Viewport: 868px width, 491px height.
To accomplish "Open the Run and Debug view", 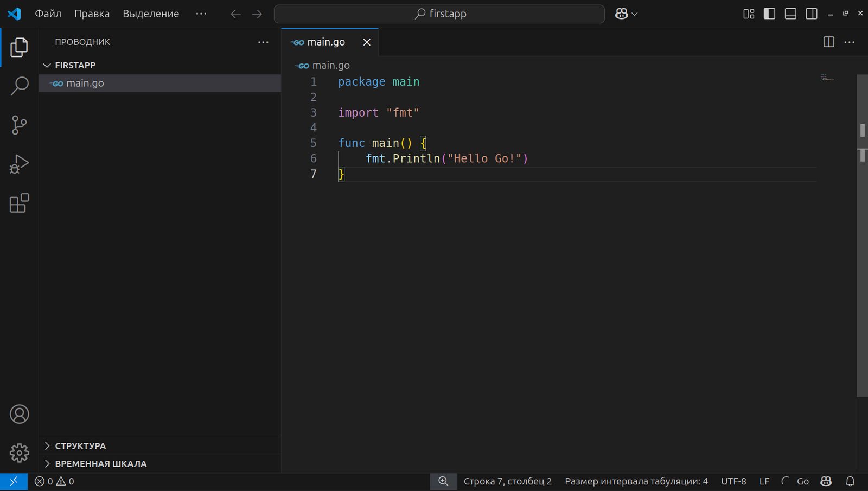I will coord(20,164).
